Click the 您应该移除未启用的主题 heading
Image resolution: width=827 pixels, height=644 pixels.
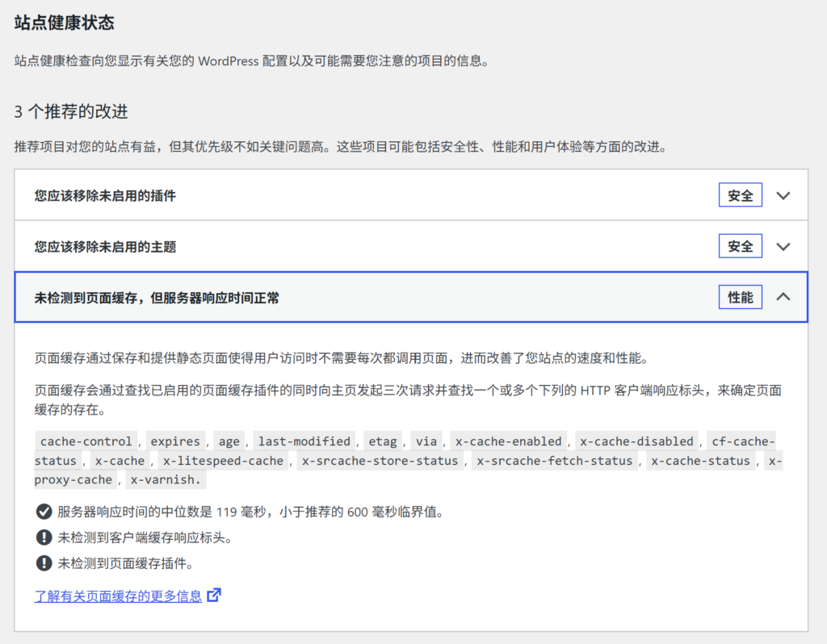pyautogui.click(x=105, y=247)
